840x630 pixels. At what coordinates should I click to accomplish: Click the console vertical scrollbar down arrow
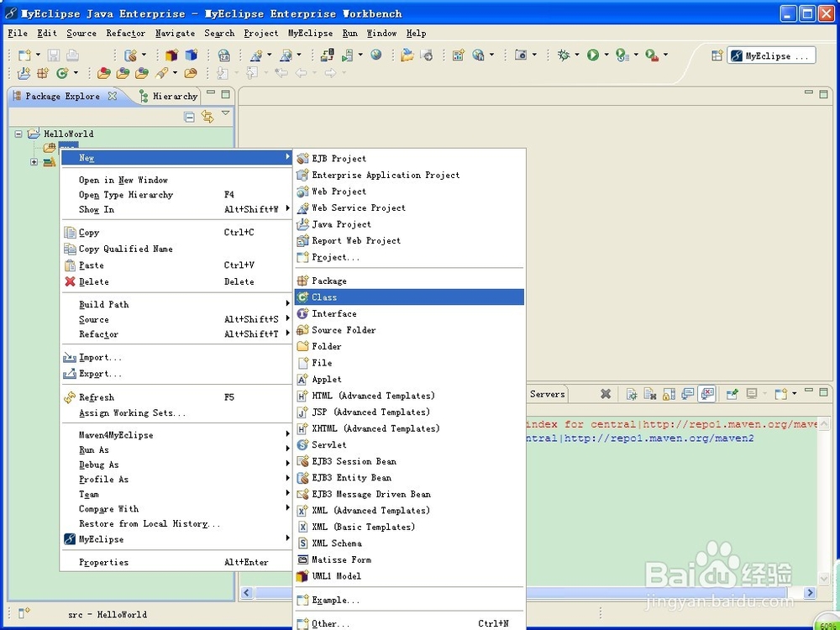(824, 578)
